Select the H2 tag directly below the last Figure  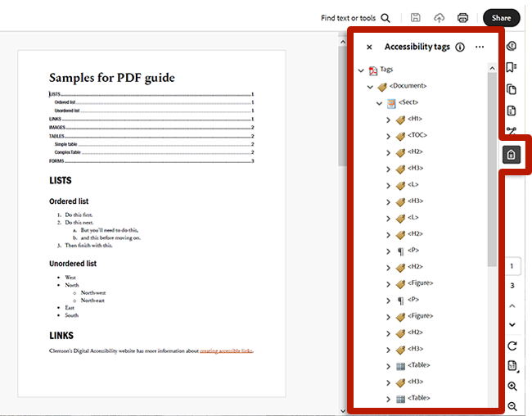point(415,332)
